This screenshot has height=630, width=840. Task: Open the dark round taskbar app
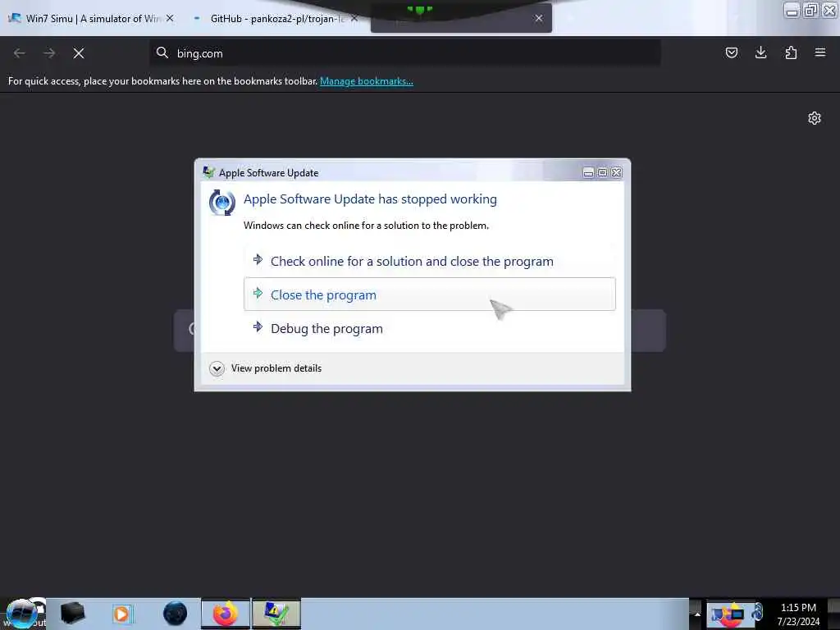pos(175,614)
